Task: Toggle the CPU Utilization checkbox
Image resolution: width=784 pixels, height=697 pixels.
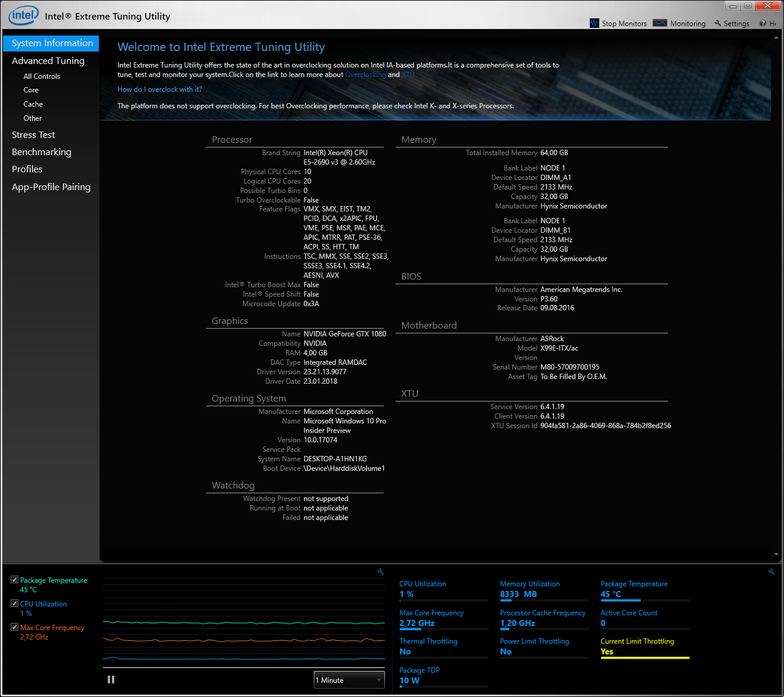Action: [x=15, y=603]
